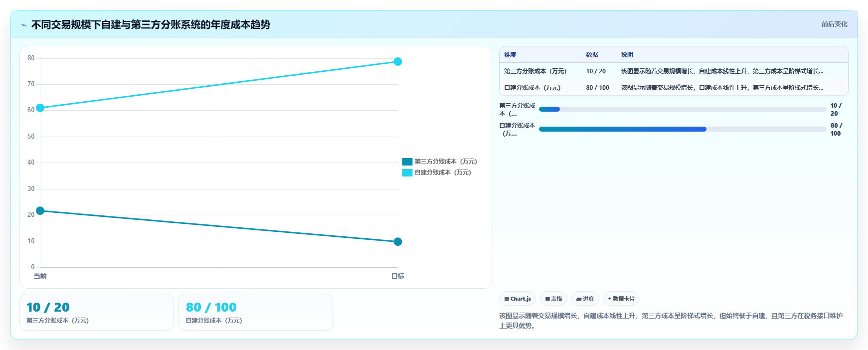The height and width of the screenshot is (350, 868).
Task: Click the 第三方分账成本 data point at 当前
Action: pyautogui.click(x=40, y=211)
